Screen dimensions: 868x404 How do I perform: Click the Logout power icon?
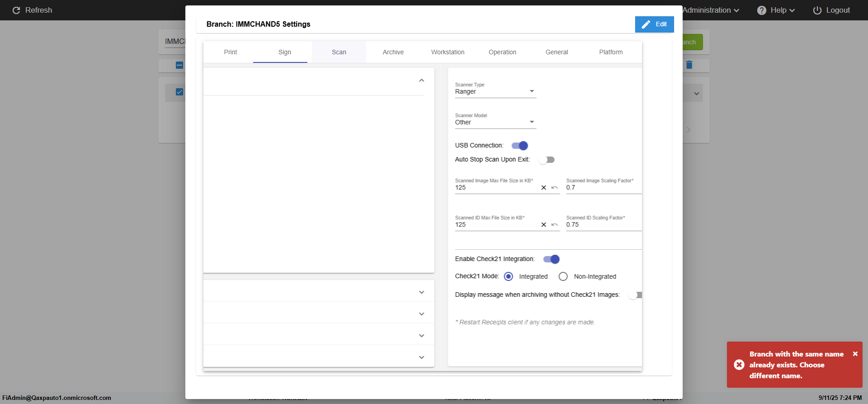pos(817,10)
